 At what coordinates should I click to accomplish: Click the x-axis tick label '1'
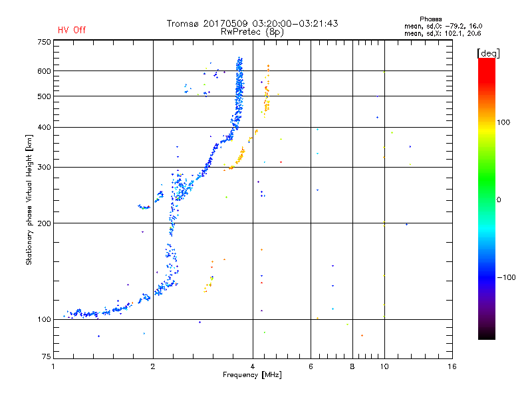[x=53, y=366]
